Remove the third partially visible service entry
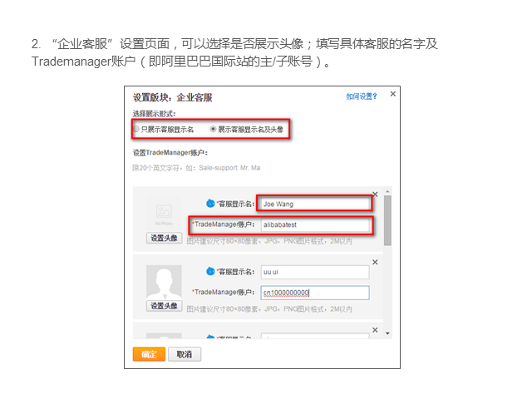 point(375,330)
